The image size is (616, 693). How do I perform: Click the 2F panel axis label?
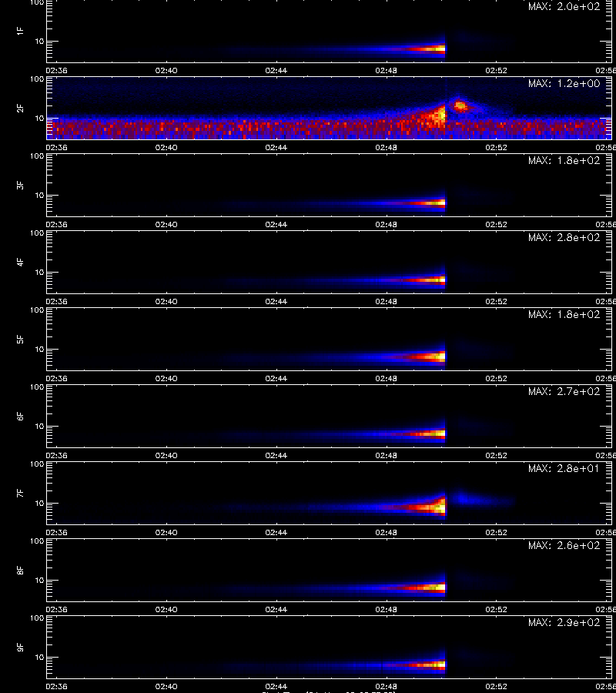pos(20,108)
